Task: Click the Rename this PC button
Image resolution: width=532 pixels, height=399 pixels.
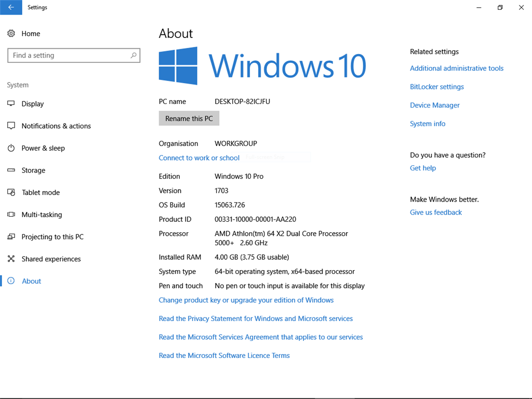Action: coord(189,118)
